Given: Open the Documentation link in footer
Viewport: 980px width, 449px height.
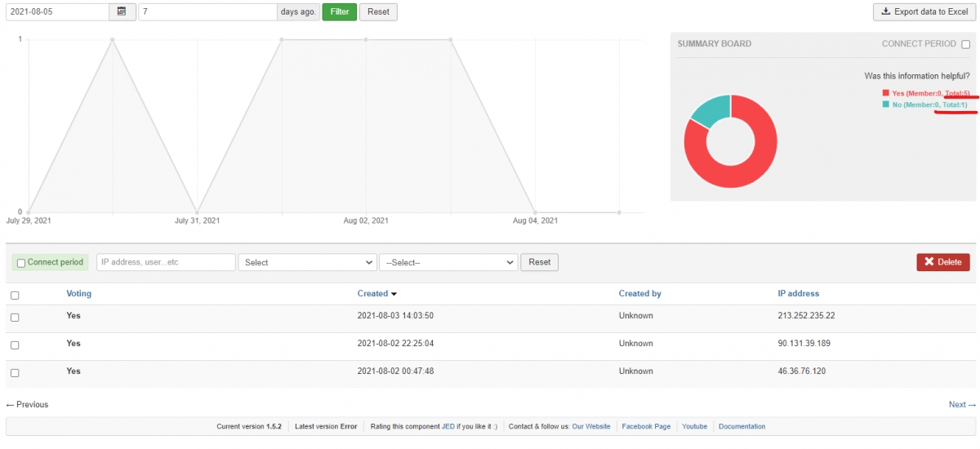Looking at the screenshot, I should pyautogui.click(x=742, y=426).
